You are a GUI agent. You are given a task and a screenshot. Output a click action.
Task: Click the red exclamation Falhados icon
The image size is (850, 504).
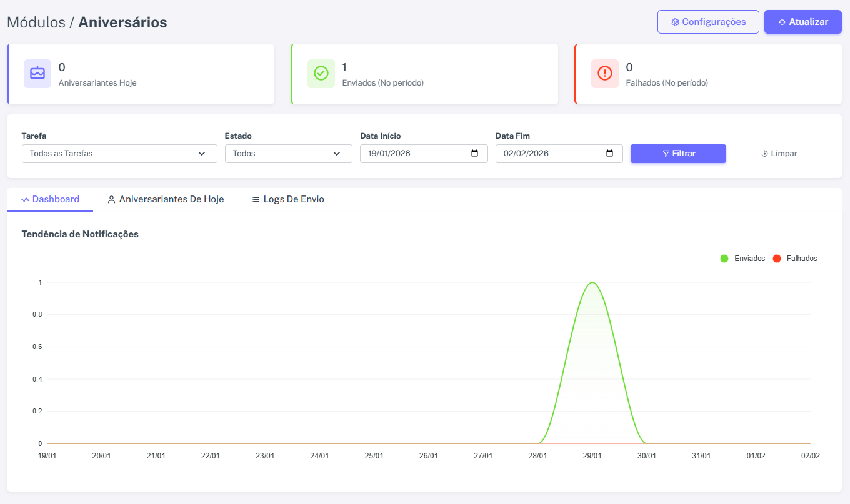point(605,74)
